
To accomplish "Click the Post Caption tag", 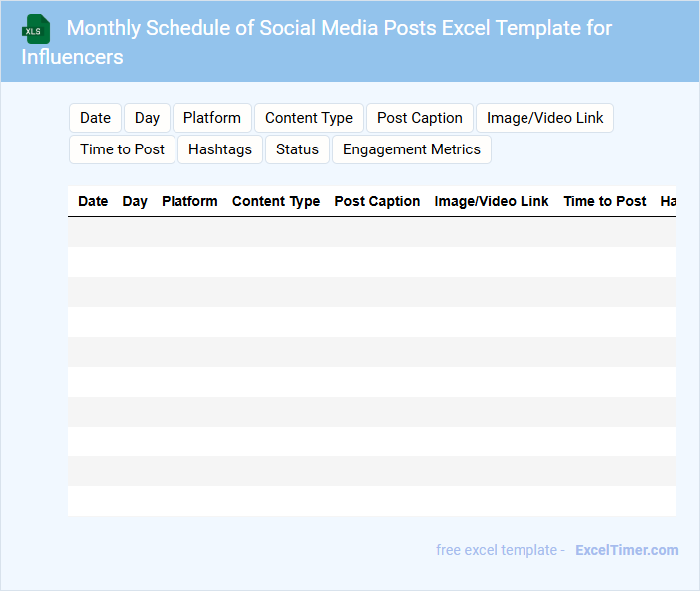I will [420, 118].
